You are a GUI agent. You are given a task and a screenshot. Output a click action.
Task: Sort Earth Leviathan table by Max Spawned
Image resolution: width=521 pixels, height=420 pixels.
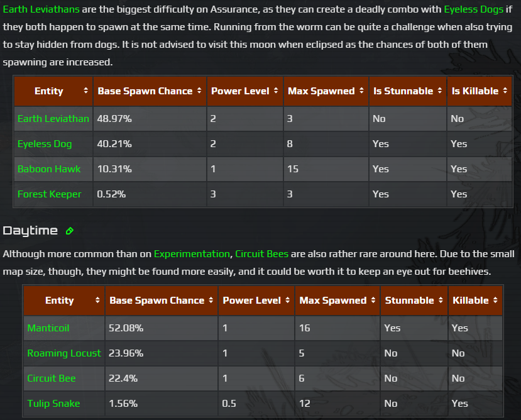click(x=361, y=91)
